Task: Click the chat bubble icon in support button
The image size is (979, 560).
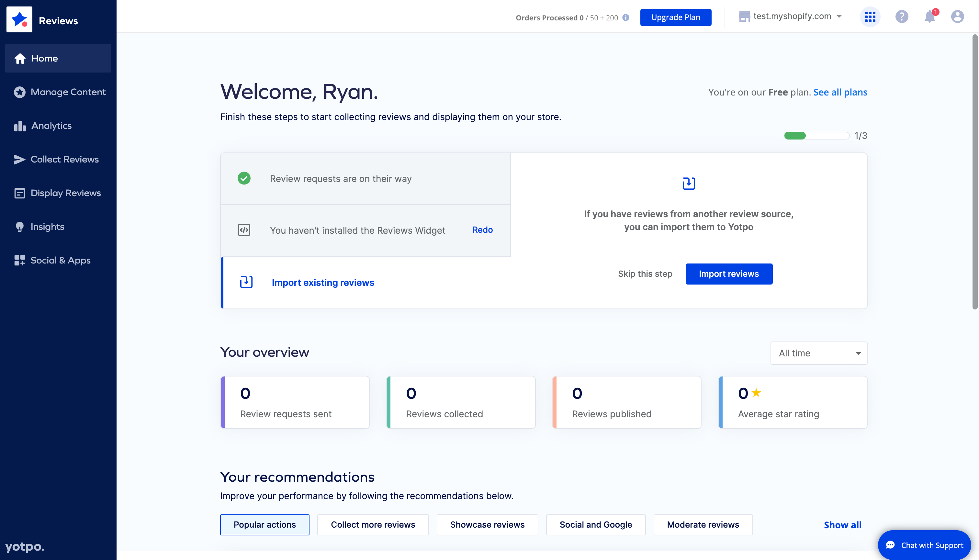Action: pos(890,545)
